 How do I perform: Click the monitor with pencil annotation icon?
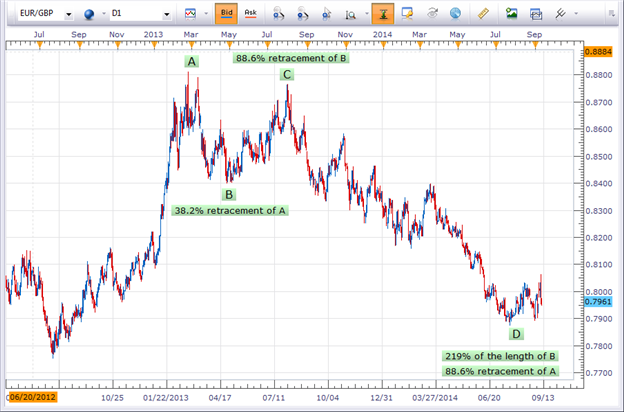(407, 14)
